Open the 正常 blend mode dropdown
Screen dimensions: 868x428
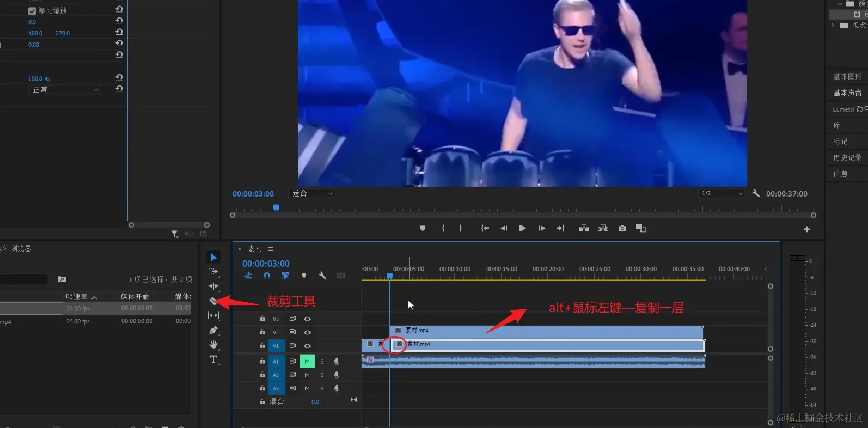click(x=64, y=89)
